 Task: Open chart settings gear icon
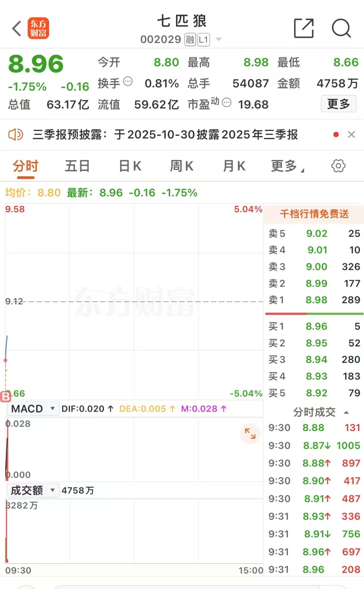[338, 166]
